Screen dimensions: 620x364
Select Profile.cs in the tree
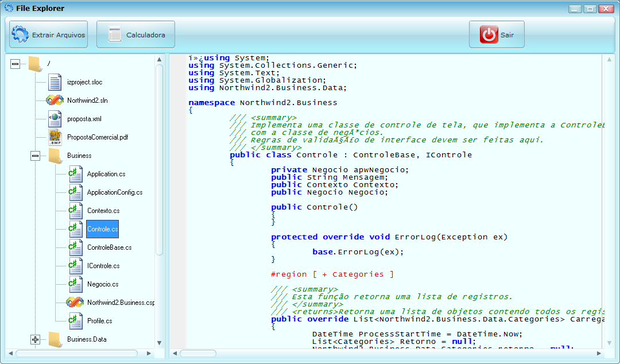coord(100,321)
